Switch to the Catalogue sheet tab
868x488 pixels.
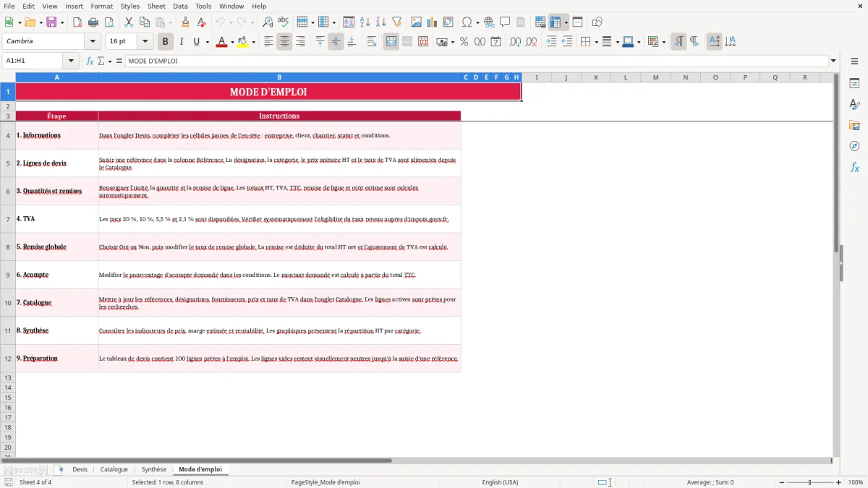114,470
